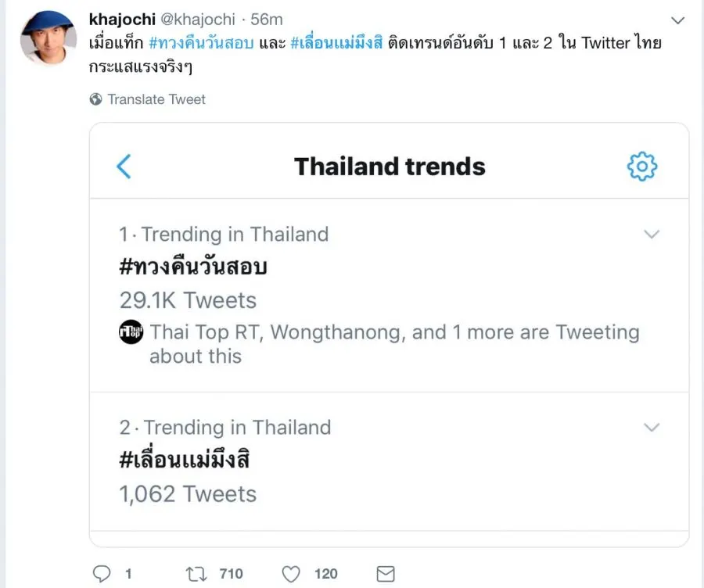704x588 pixels.
Task: Click the Thai Top RT account icon
Action: pyautogui.click(x=131, y=332)
